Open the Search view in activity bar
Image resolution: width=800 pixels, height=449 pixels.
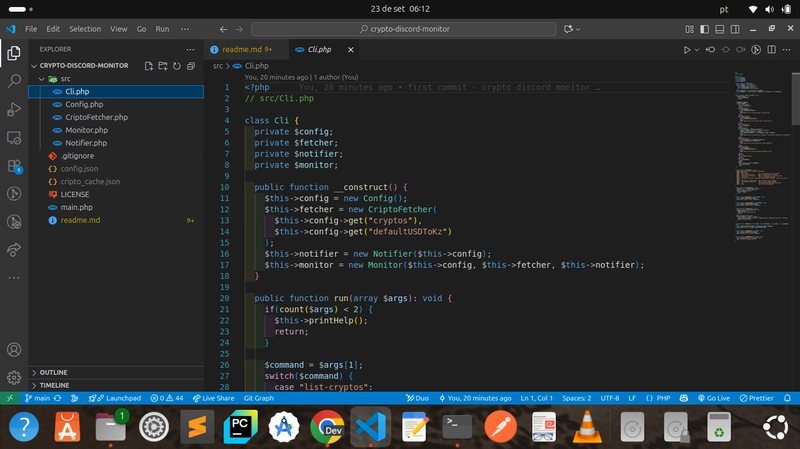(x=14, y=80)
